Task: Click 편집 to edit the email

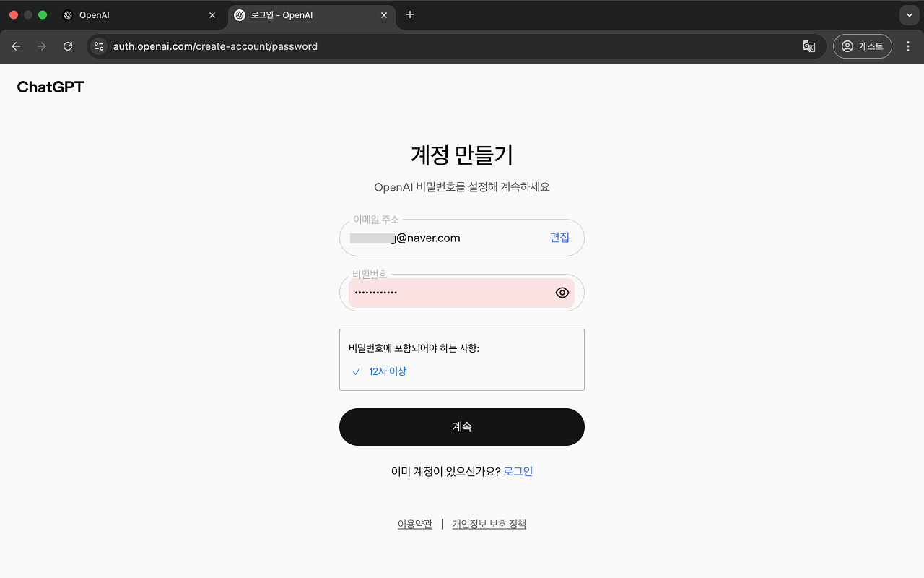Action: (x=559, y=238)
